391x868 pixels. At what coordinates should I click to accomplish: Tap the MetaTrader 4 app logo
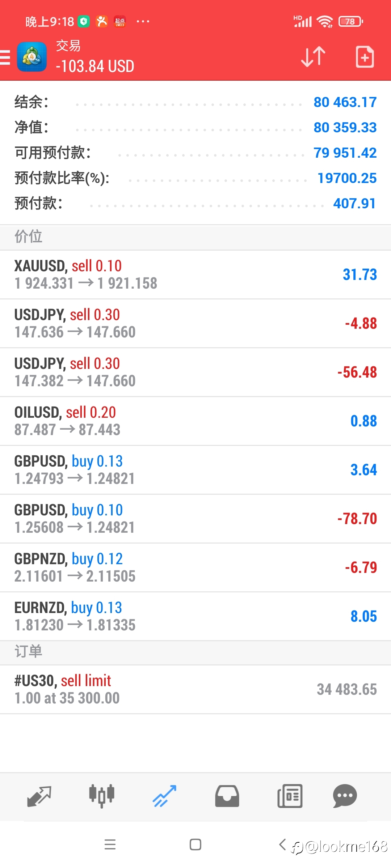coord(32,57)
